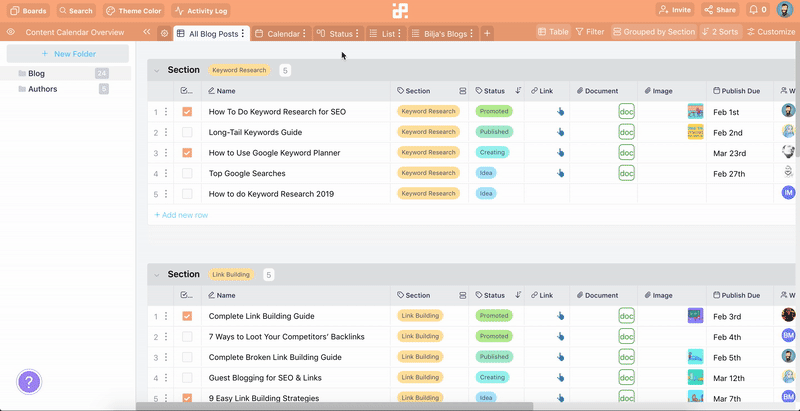
Task: Open row menu for Complete Link Building Guide
Action: [x=166, y=316]
